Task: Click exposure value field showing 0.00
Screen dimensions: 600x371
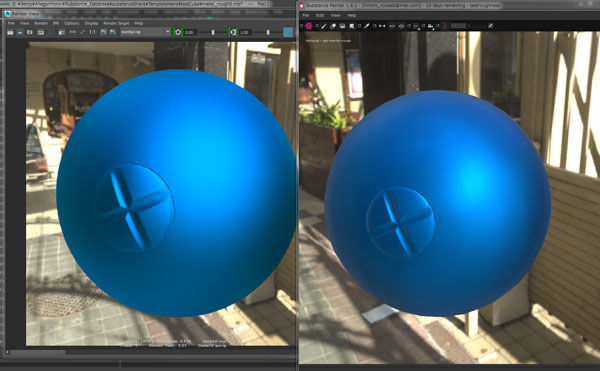Action: [x=191, y=33]
